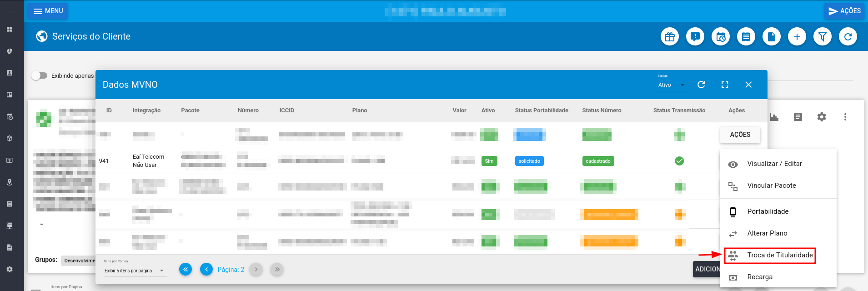
Task: Select Recarga menu entry
Action: click(778, 277)
